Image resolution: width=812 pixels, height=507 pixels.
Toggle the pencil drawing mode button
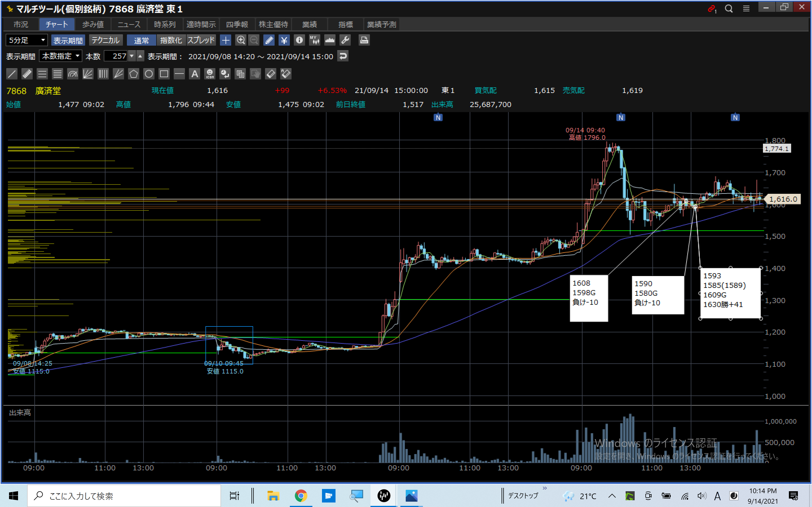click(x=269, y=40)
